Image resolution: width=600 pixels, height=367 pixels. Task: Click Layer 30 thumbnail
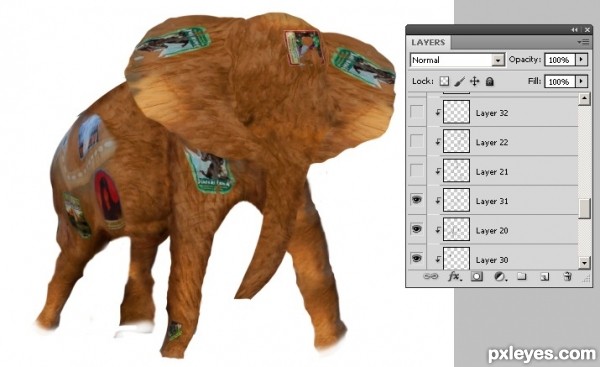coord(457,258)
